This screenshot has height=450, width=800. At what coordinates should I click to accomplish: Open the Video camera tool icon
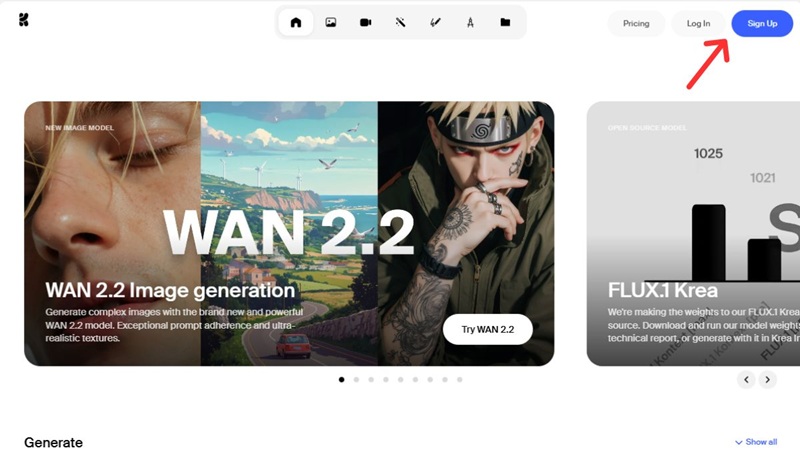coord(365,22)
